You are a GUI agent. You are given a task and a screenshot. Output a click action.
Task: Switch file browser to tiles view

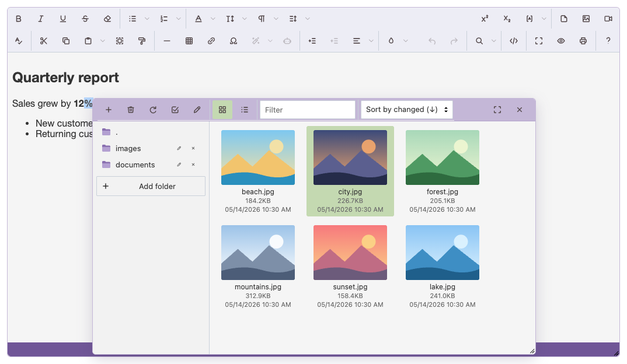click(x=222, y=110)
